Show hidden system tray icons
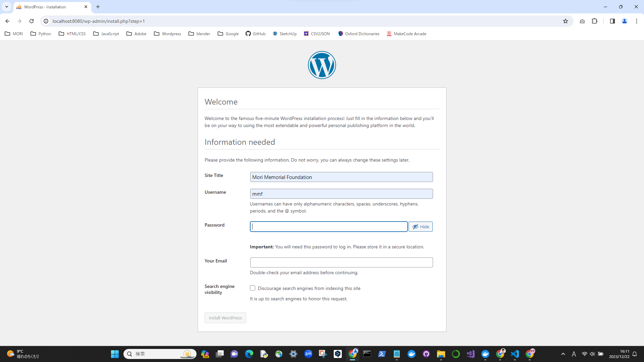This screenshot has width=644, height=362. (563, 354)
